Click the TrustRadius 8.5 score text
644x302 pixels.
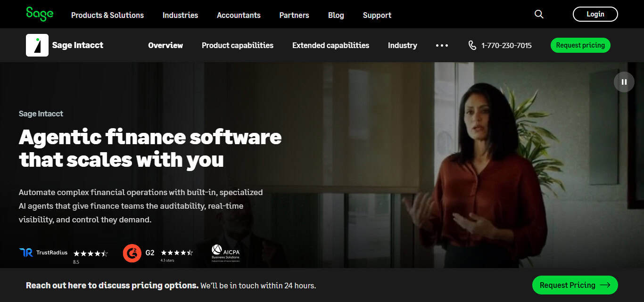[76, 261]
